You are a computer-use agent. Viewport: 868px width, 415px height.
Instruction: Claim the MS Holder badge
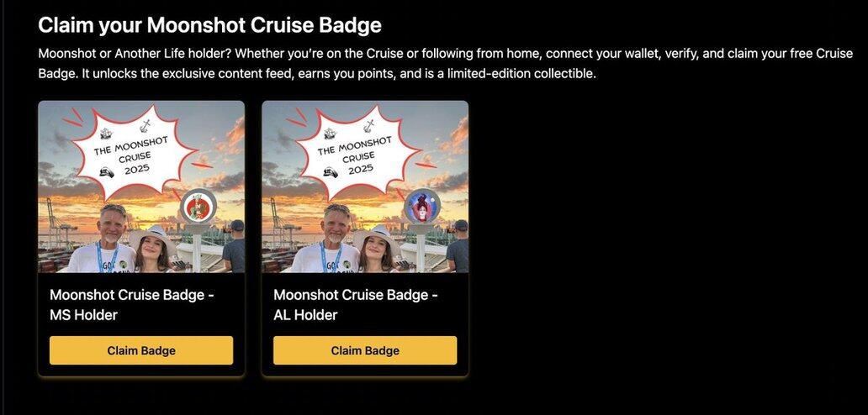(141, 350)
